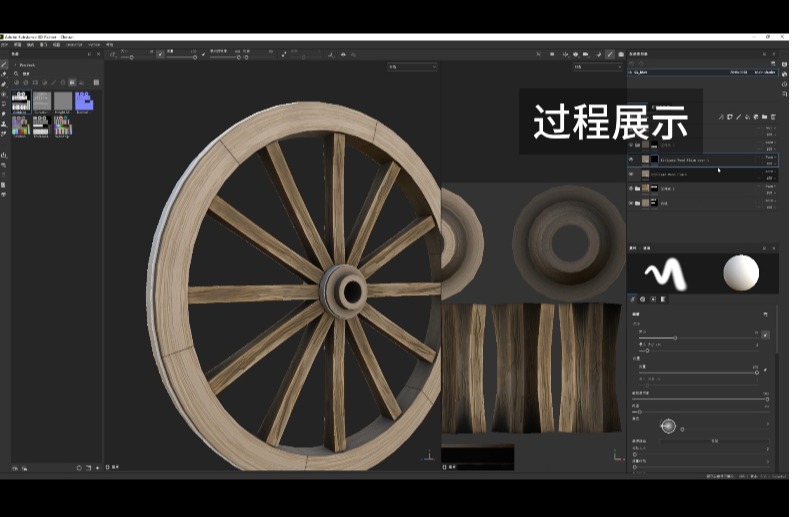
Task: Open the Alpha tab in properties panel
Action: pos(643,299)
